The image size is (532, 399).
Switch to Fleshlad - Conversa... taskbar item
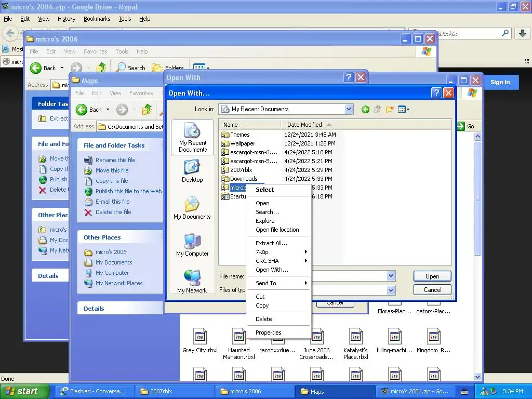click(x=95, y=391)
